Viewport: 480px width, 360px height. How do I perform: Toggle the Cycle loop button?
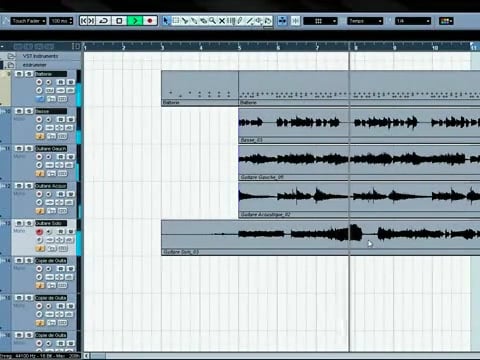[103, 21]
